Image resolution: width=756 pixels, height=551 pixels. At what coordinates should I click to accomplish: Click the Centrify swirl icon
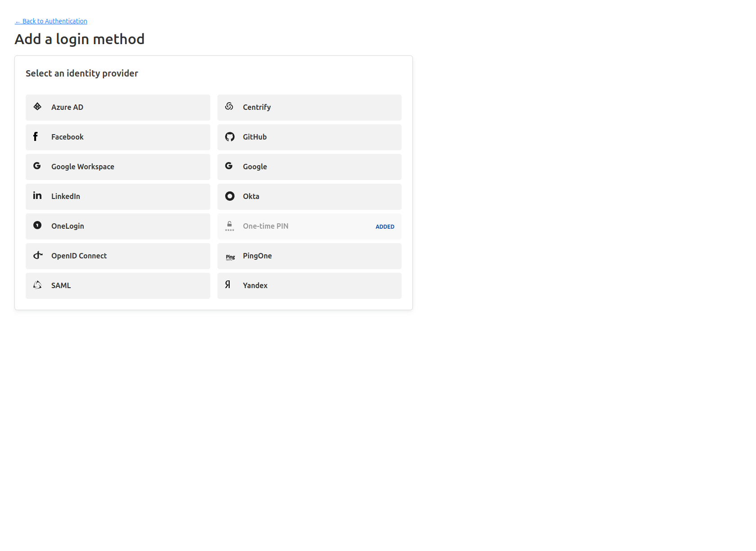(229, 107)
